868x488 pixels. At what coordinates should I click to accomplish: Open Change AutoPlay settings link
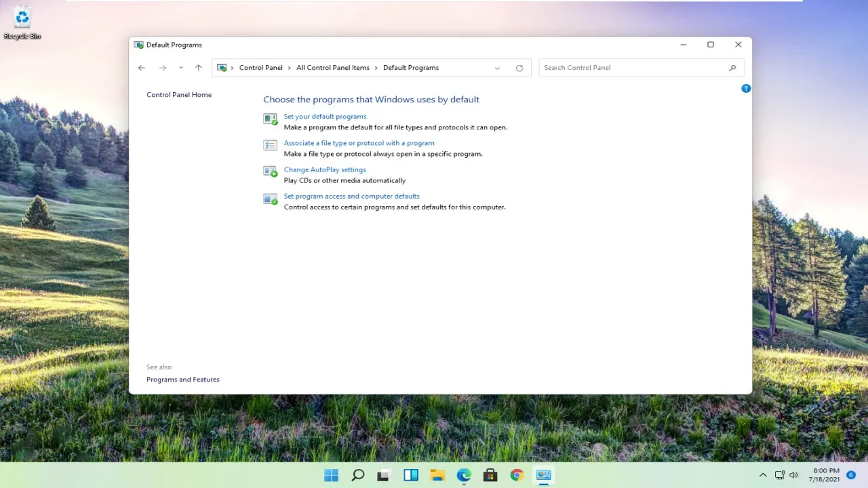tap(325, 169)
